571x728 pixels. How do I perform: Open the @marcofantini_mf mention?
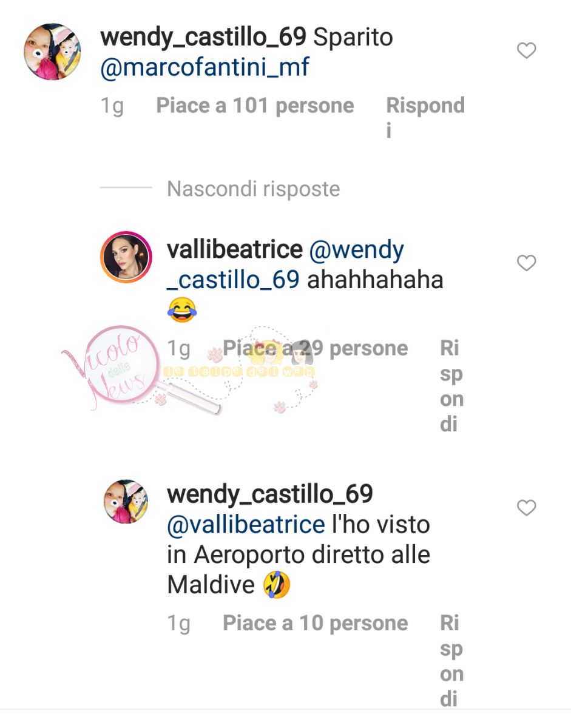[x=205, y=67]
